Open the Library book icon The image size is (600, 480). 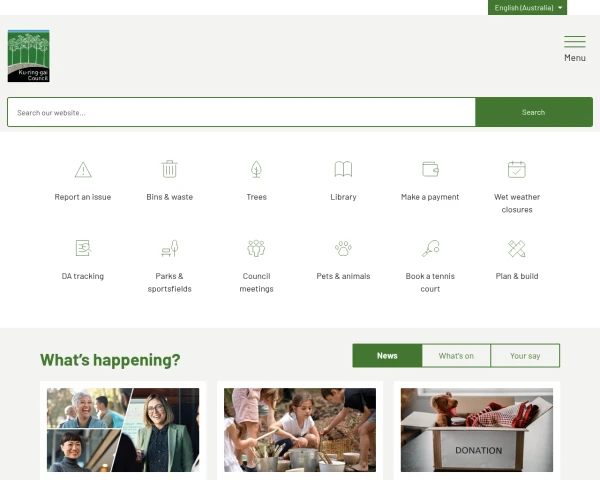[x=343, y=169]
